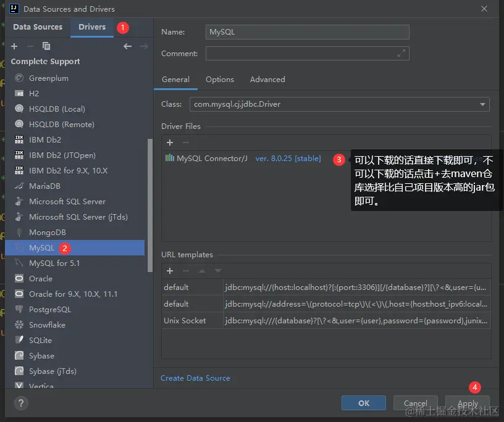Click the Snowflake driver icon

pyautogui.click(x=19, y=325)
